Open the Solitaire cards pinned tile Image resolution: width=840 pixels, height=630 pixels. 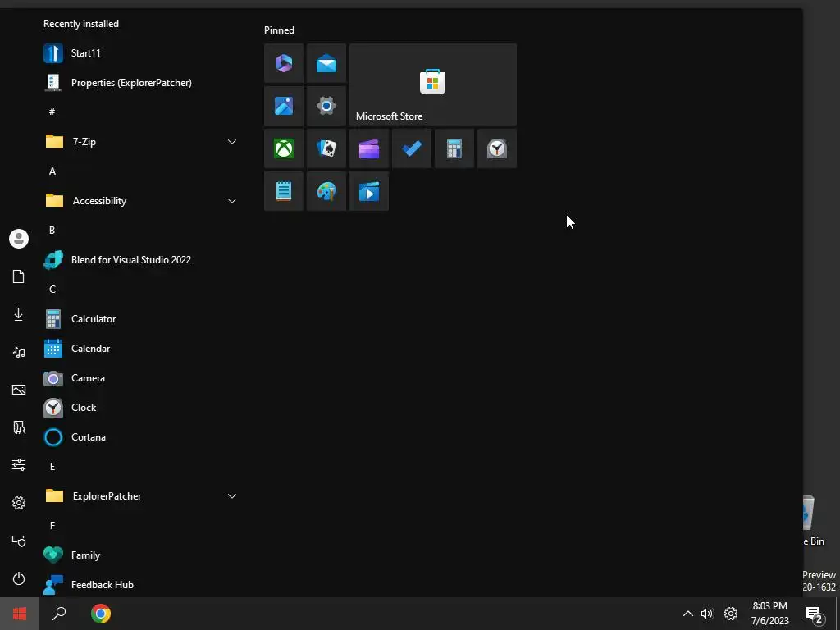326,148
